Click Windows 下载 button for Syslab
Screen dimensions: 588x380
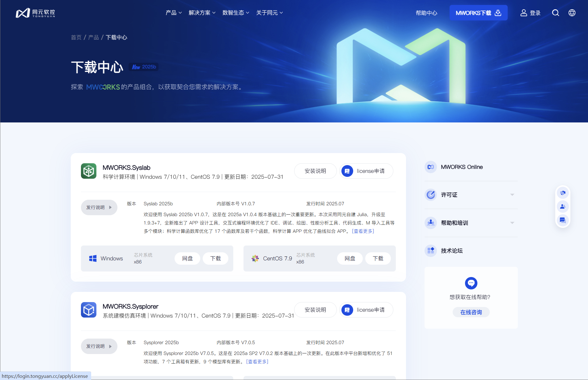(x=215, y=258)
